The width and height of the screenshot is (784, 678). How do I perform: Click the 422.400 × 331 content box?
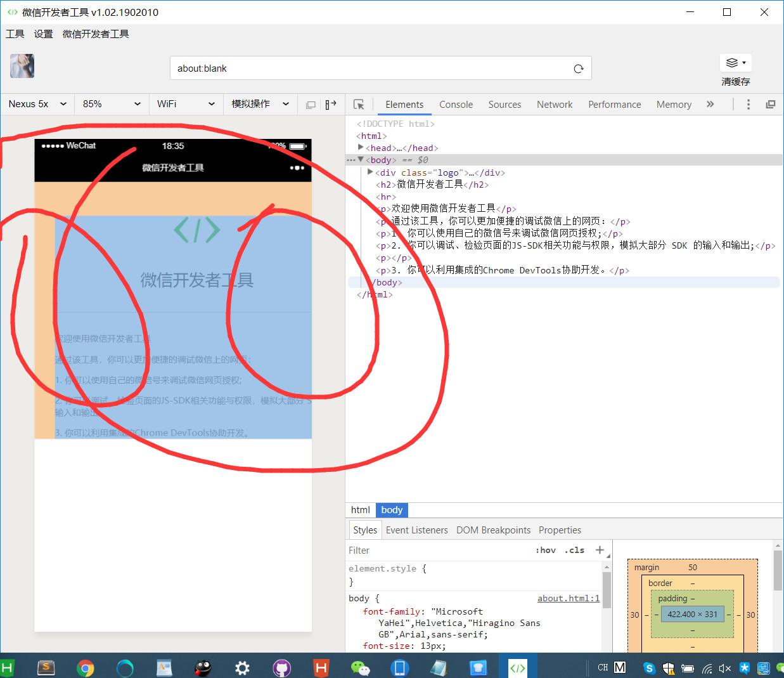click(x=692, y=614)
